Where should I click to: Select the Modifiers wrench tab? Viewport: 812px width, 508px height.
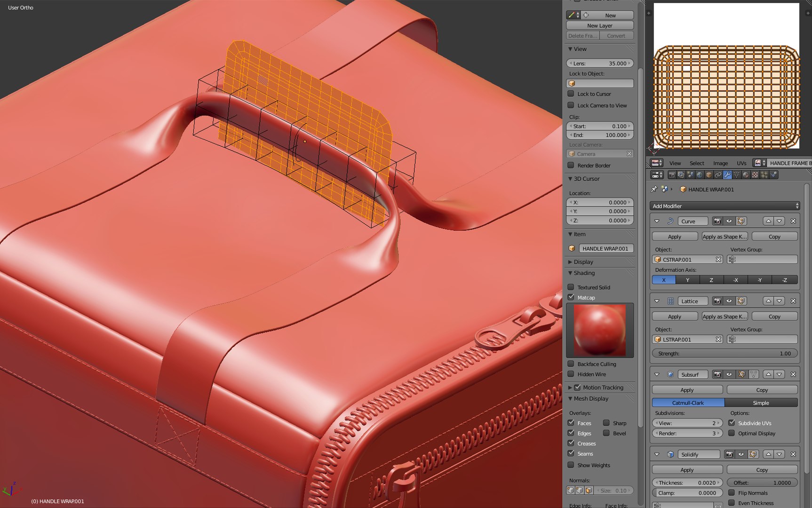(x=727, y=175)
